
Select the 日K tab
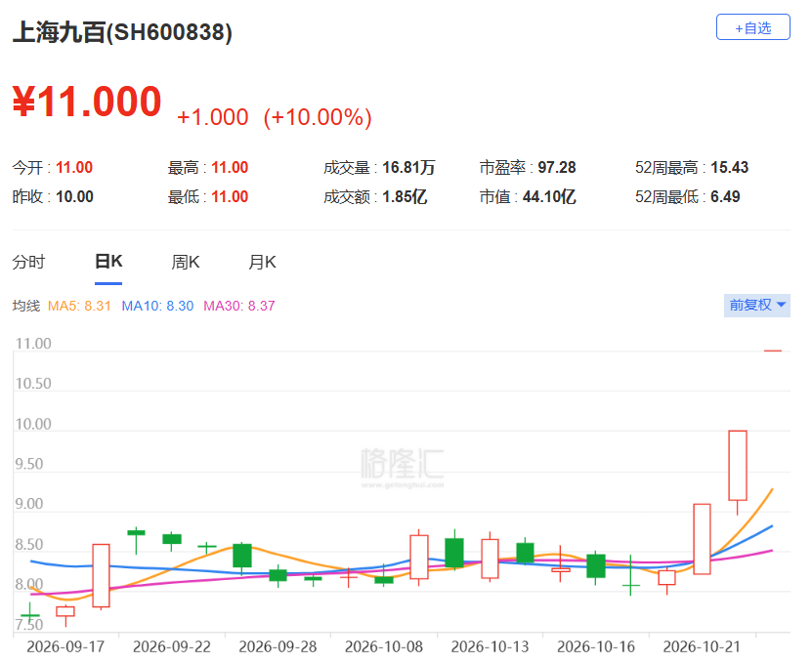(x=108, y=262)
